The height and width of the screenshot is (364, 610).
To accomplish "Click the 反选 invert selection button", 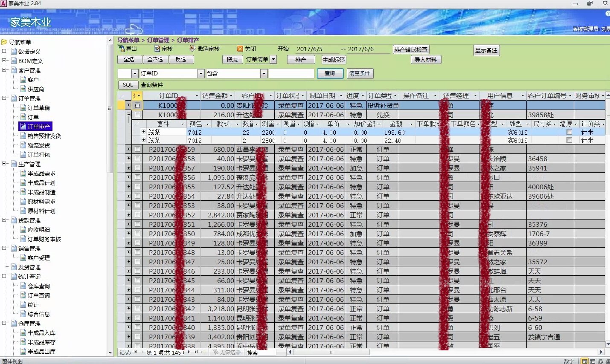I will 180,60.
